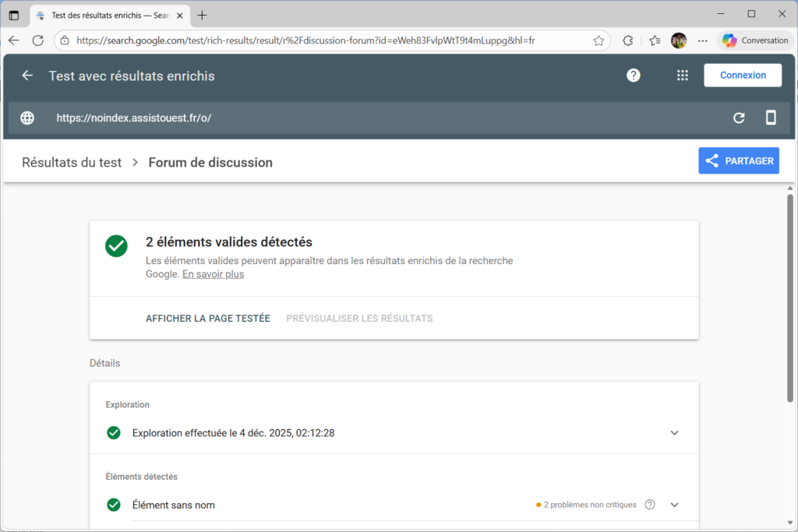
Task: Open the tab actions menu icon
Action: click(14, 15)
